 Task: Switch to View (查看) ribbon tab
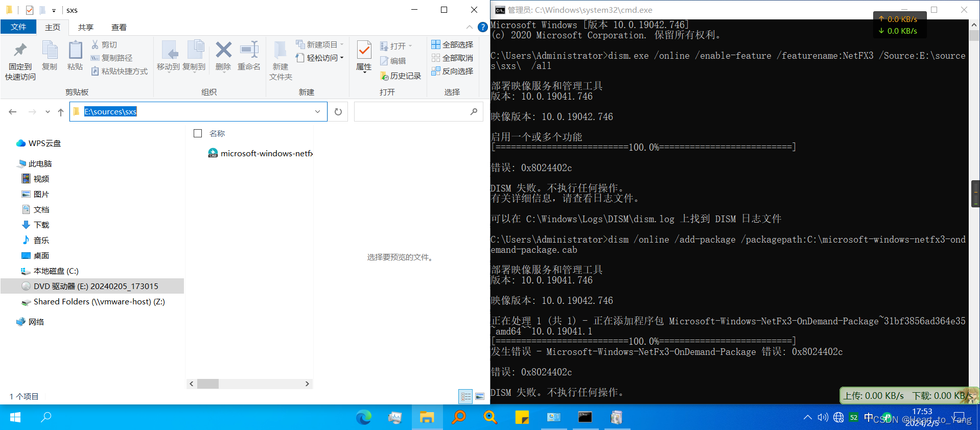coord(119,28)
